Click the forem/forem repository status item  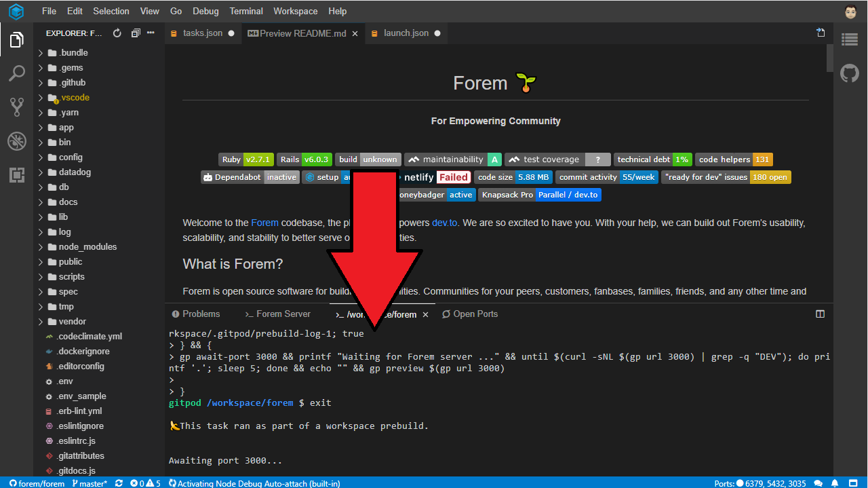click(x=37, y=483)
